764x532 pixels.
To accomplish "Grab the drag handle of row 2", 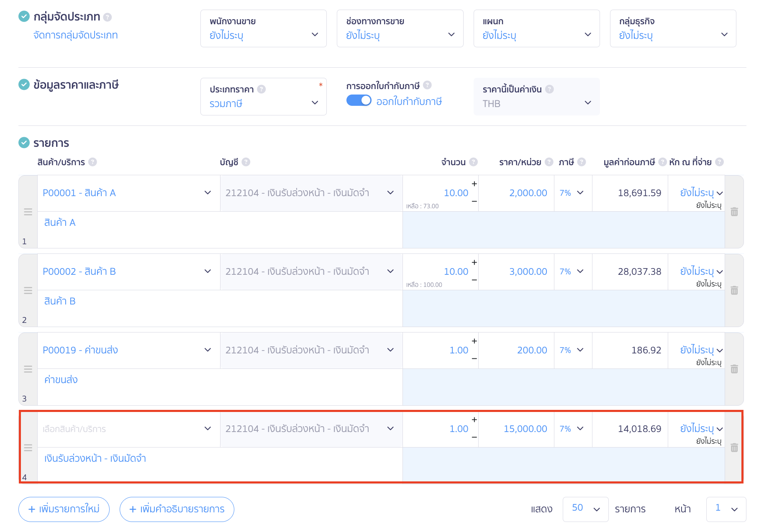I will [x=28, y=291].
